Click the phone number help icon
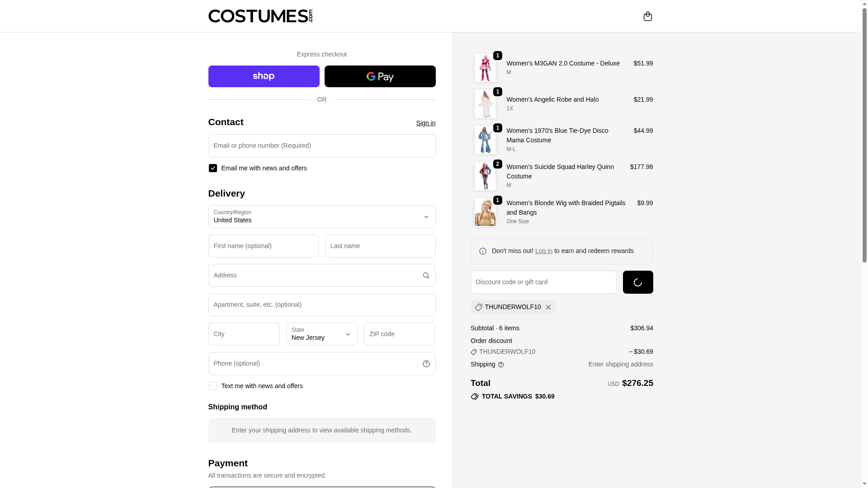 [426, 364]
